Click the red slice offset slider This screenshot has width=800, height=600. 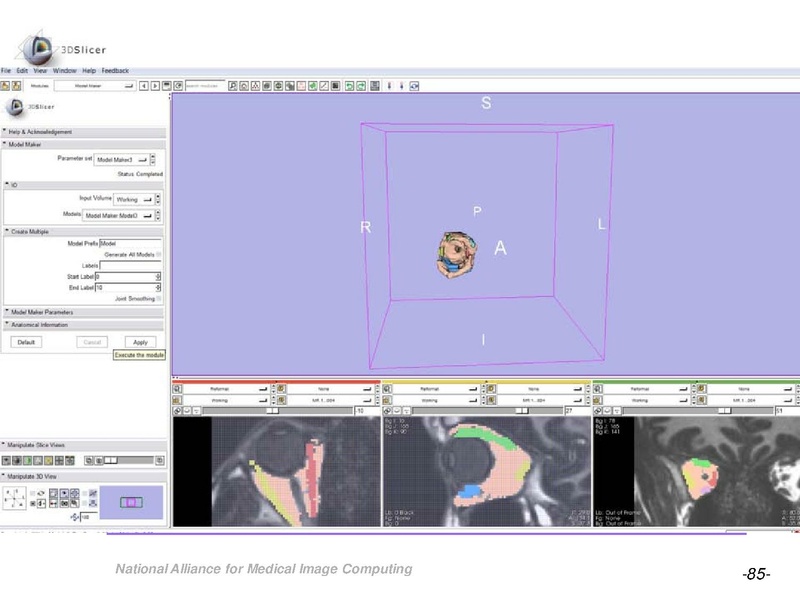(277, 411)
